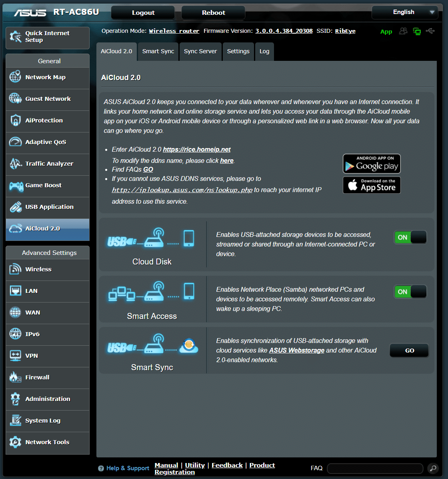The image size is (448, 479).
Task: Click the FAQ search magnifier icon
Action: (433, 468)
